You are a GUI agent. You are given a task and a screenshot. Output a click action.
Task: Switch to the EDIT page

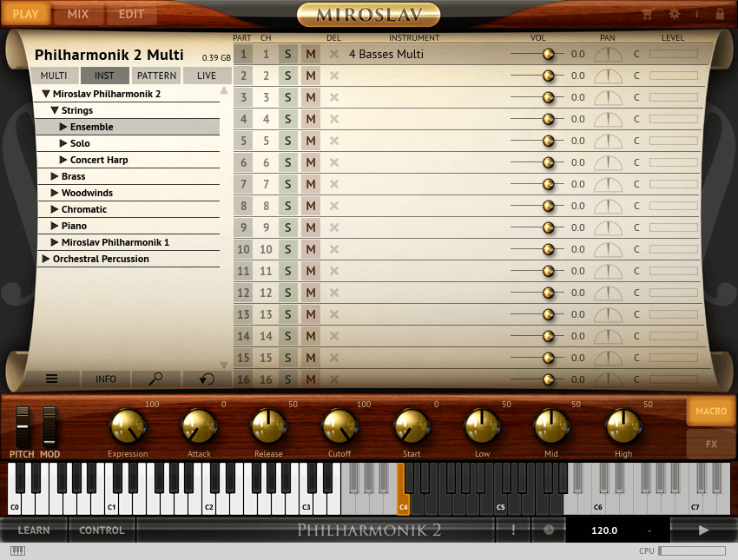[x=131, y=14]
